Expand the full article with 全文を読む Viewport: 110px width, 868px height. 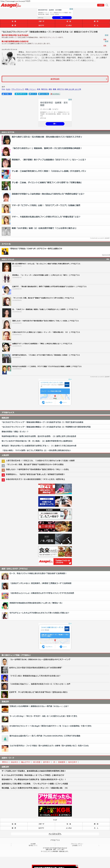tap(55, 79)
